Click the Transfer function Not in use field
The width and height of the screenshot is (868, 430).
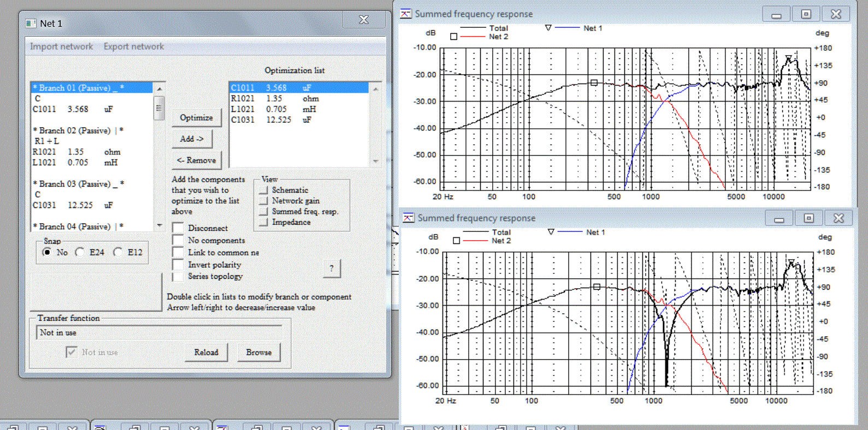(x=159, y=333)
